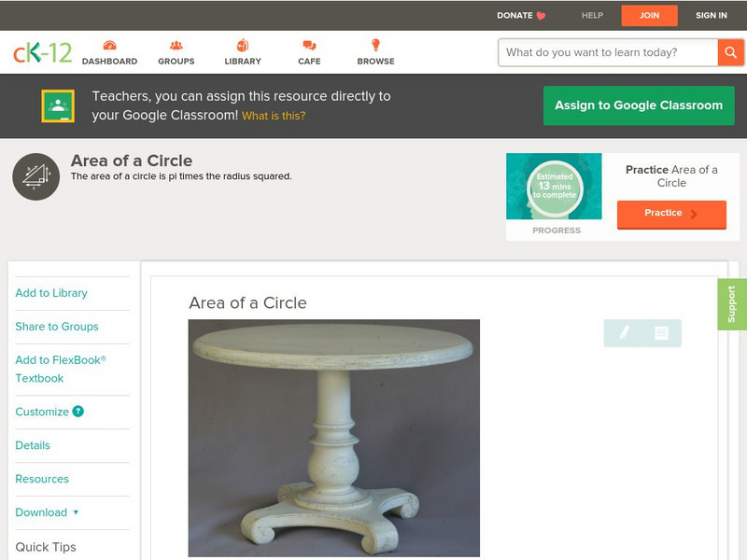The width and height of the screenshot is (747, 560).
Task: Select the highlighter pen tool icon
Action: (624, 333)
